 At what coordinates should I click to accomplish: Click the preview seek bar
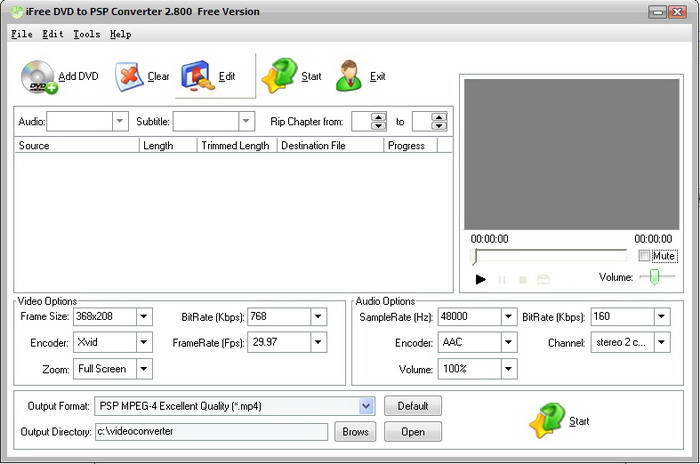point(550,256)
